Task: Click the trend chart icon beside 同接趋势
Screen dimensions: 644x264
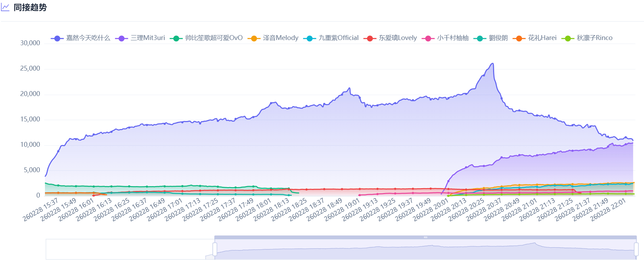Action: [5, 7]
